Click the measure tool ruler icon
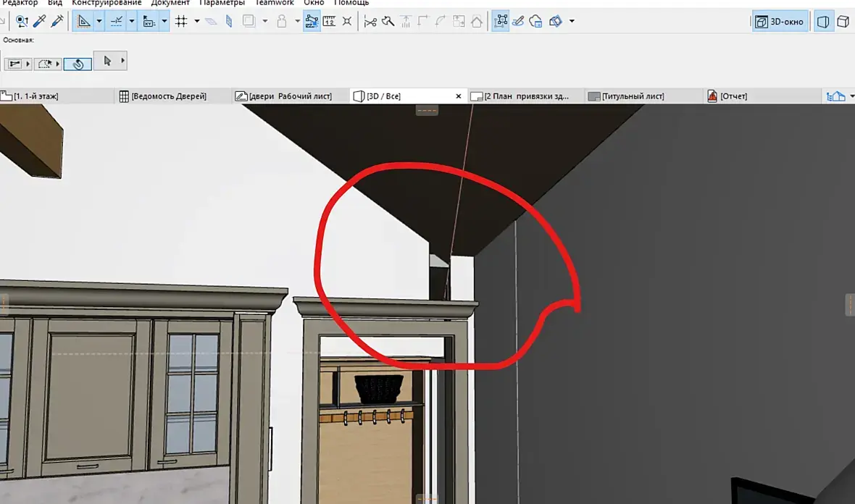Screen dimensions: 855x504 tap(330, 21)
